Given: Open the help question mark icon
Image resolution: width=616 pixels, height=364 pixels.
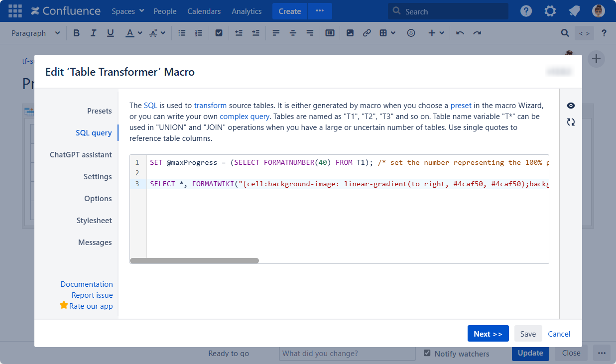Looking at the screenshot, I should click(x=526, y=11).
